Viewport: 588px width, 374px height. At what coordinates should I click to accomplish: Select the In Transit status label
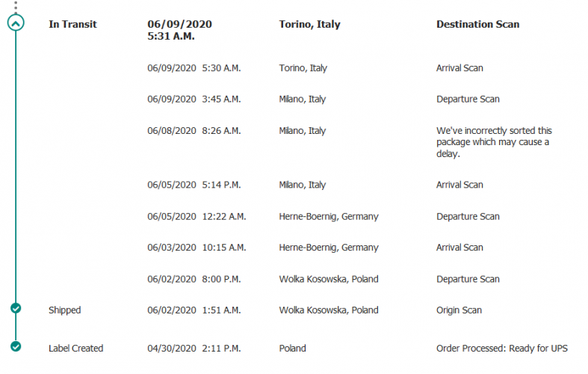point(72,24)
